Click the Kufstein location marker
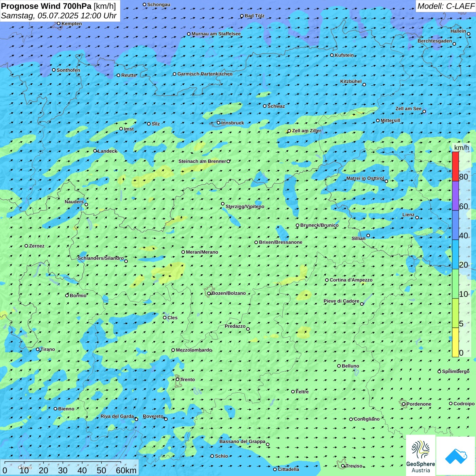Screen dimensions: 476x476 pyautogui.click(x=332, y=55)
